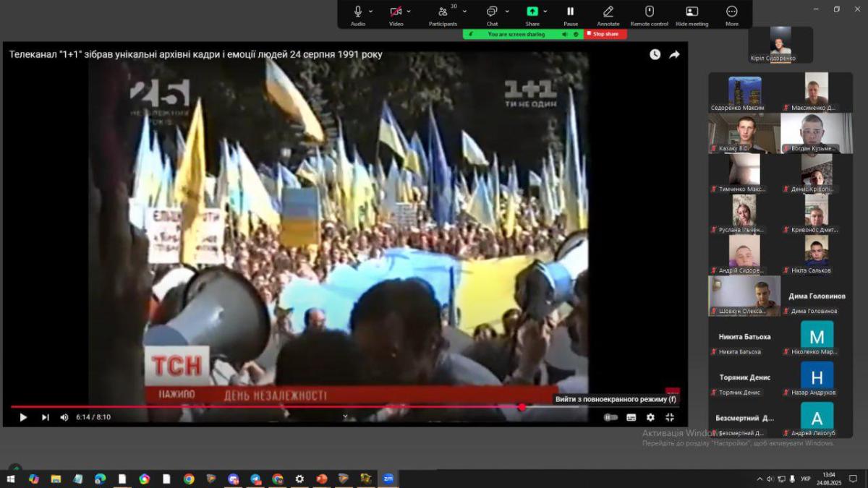Screen dimensions: 868x488
Task: Mute the YouTube player volume
Action: tap(64, 417)
